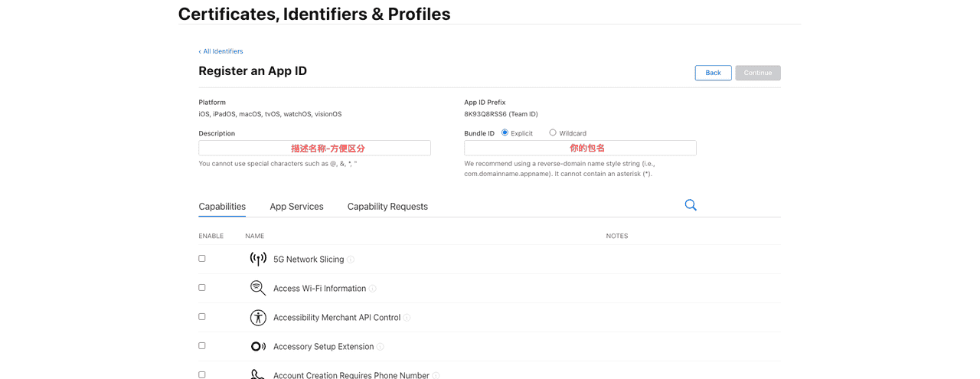
Task: Open info icon next to Access Wi-Fi Information
Action: tap(373, 289)
